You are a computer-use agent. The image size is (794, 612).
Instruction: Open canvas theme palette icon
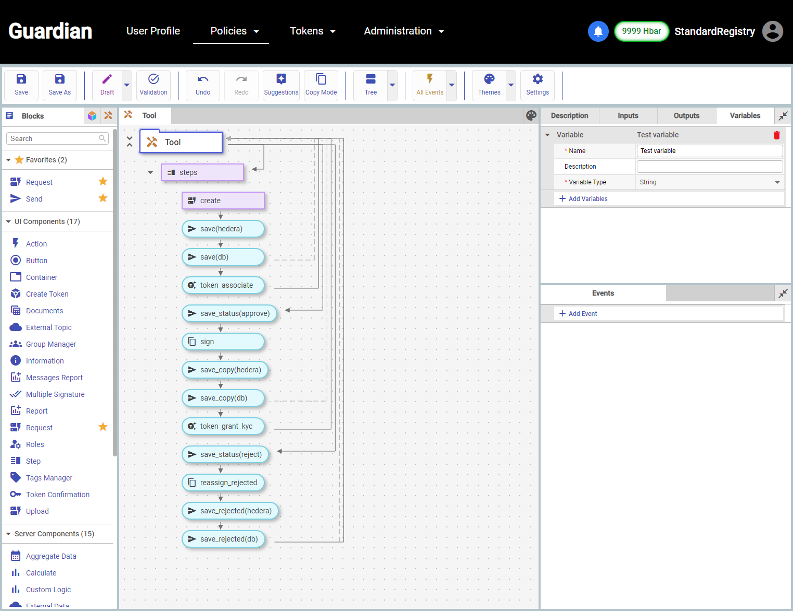point(531,115)
